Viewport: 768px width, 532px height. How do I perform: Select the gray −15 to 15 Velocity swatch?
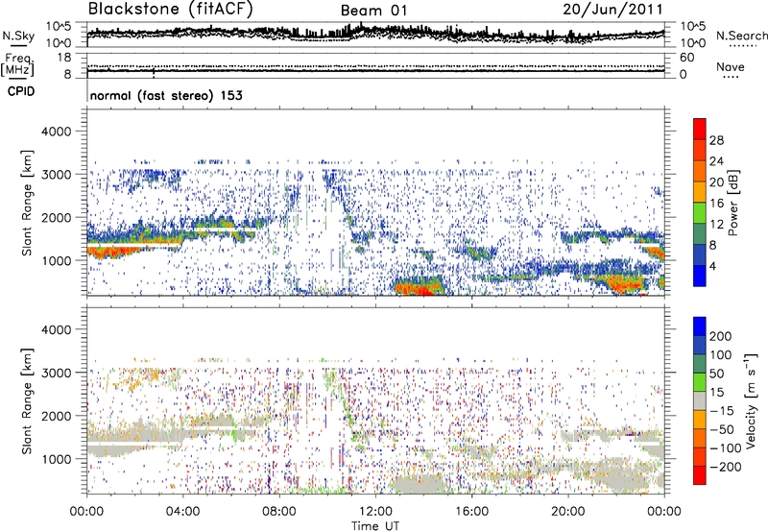pyautogui.click(x=700, y=400)
